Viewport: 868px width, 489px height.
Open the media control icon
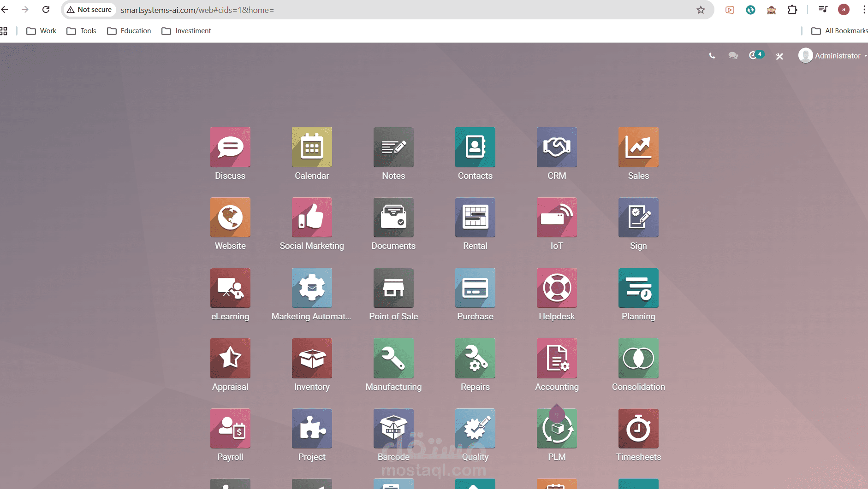click(823, 10)
